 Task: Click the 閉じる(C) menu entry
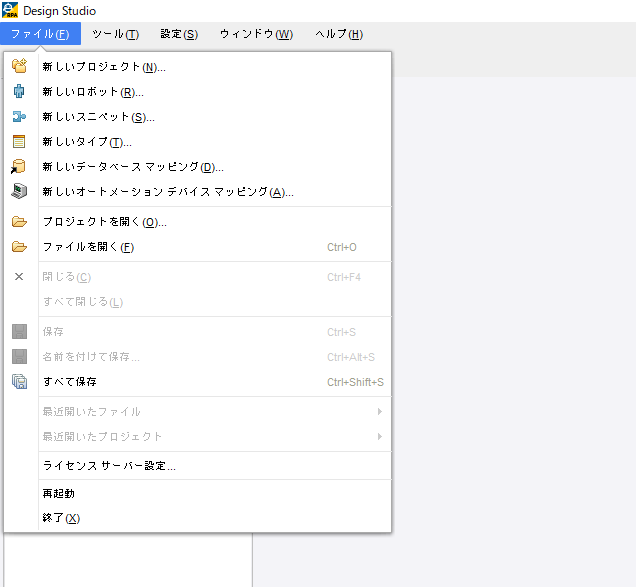198,277
